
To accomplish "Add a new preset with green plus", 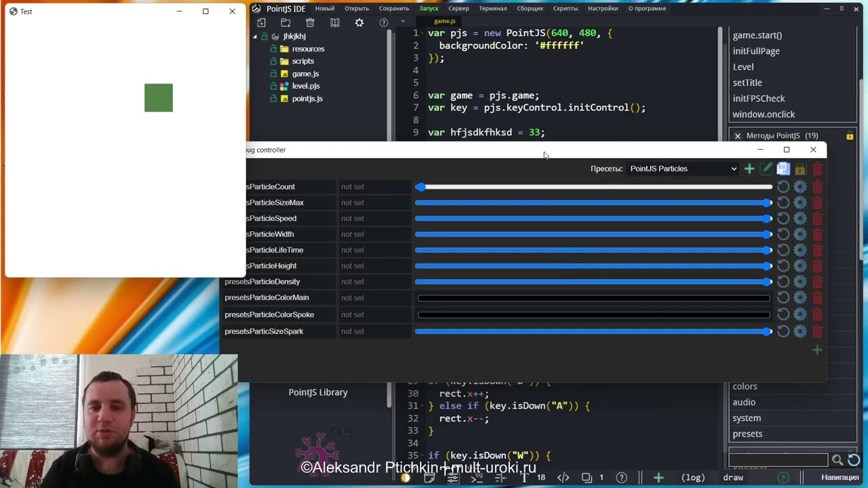I will (x=749, y=169).
